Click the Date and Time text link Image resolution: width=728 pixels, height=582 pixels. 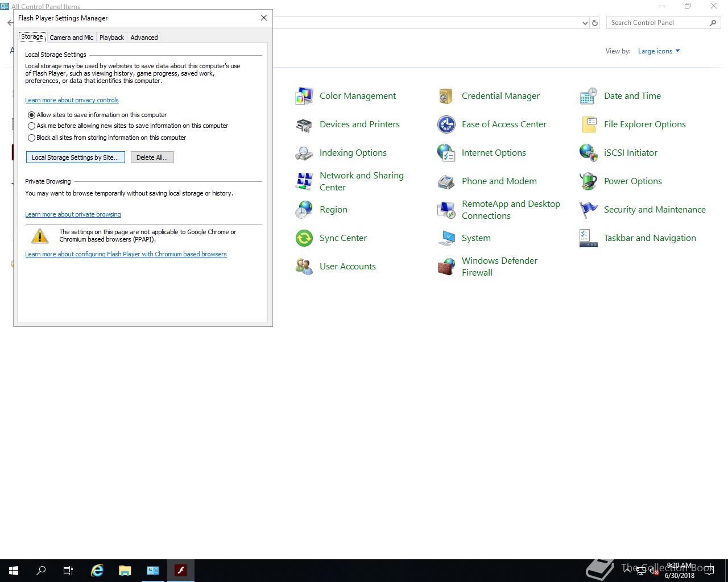point(632,96)
